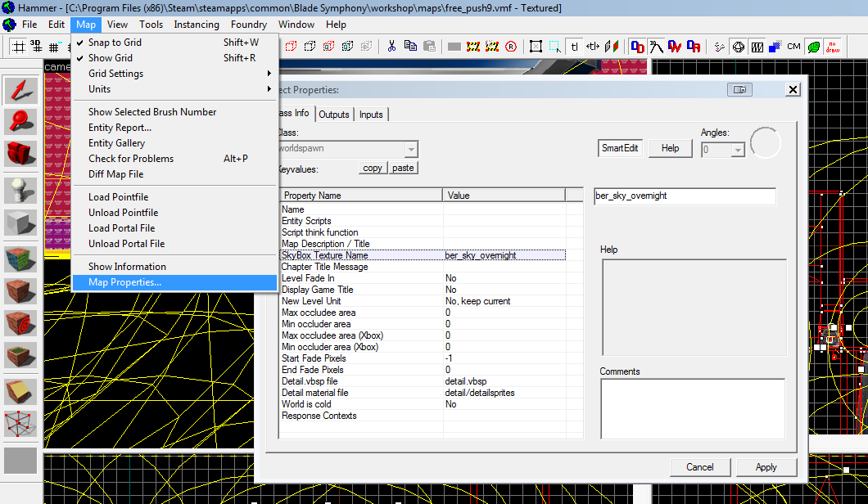Screen dimensions: 868x504
Task: Pick the Entity tool lightbulb icon
Action: point(20,191)
